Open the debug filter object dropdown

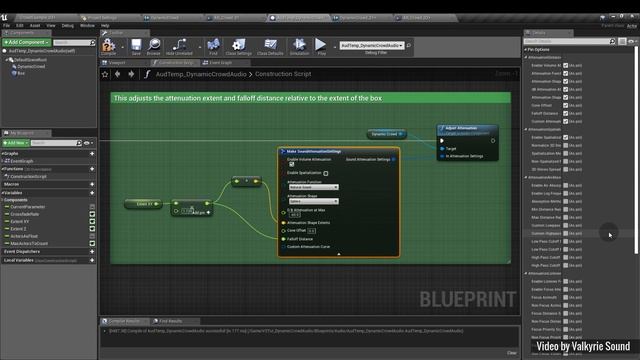(x=372, y=45)
